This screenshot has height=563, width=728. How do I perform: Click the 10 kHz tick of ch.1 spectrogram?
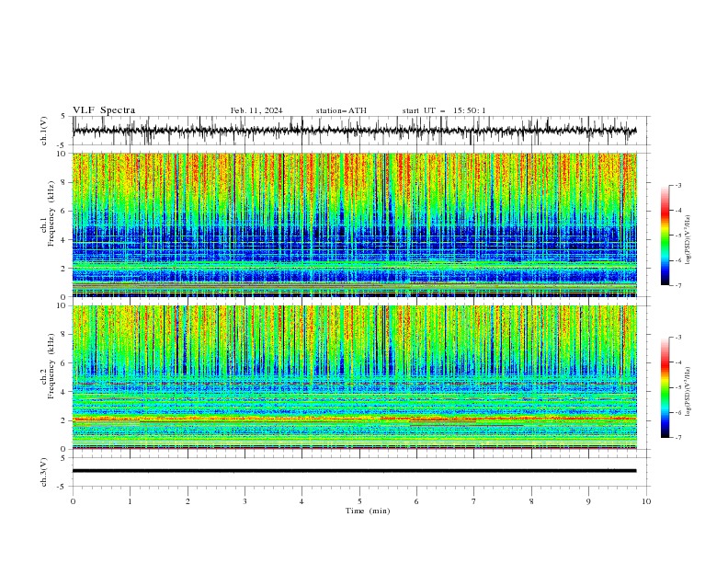tap(62, 154)
